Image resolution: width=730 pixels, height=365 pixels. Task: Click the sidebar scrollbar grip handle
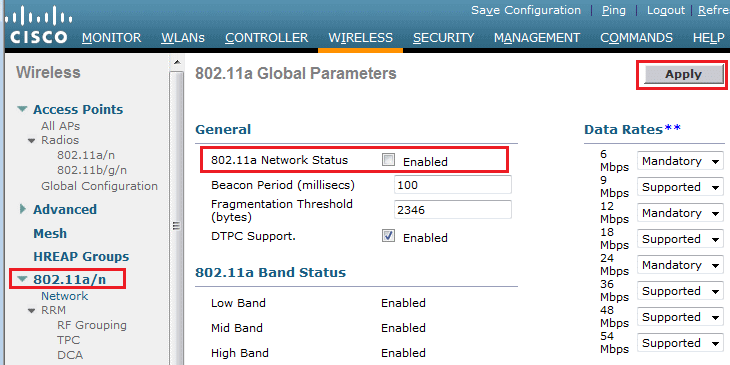click(x=176, y=226)
